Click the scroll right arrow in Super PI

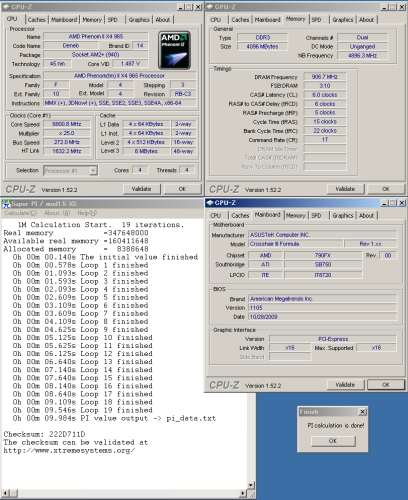point(244,493)
